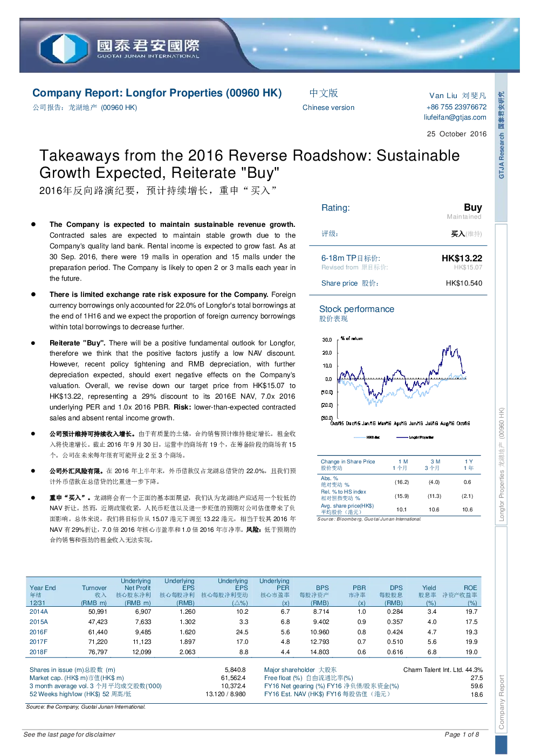Click target price HK$13.22
The height and width of the screenshot is (756, 535).
point(462,258)
